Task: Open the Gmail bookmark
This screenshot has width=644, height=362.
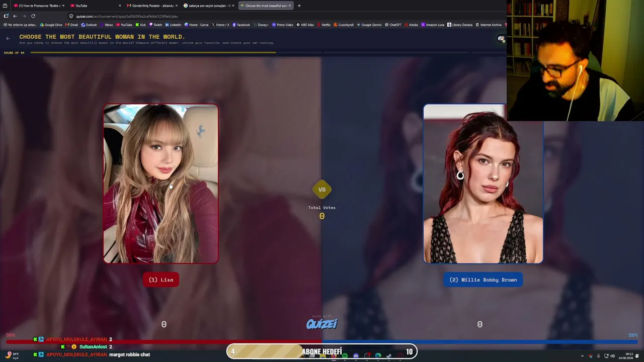Action: pyautogui.click(x=72, y=25)
